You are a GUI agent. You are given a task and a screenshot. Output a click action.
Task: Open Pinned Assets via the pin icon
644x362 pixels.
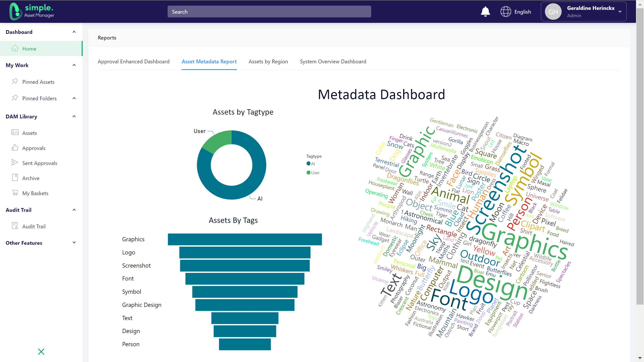click(x=15, y=81)
